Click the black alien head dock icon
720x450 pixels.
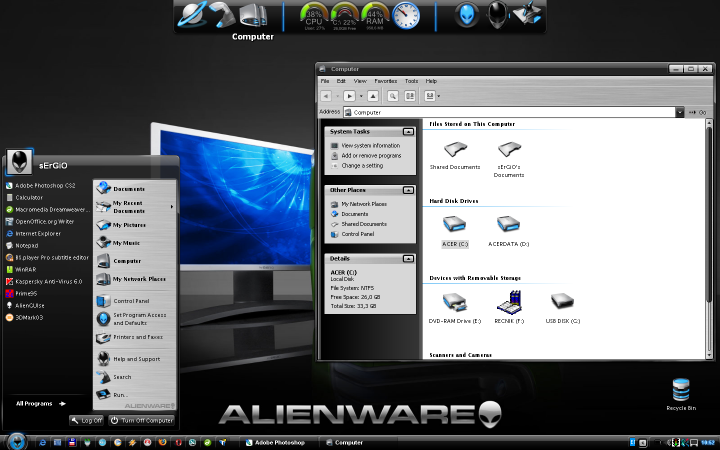497,15
